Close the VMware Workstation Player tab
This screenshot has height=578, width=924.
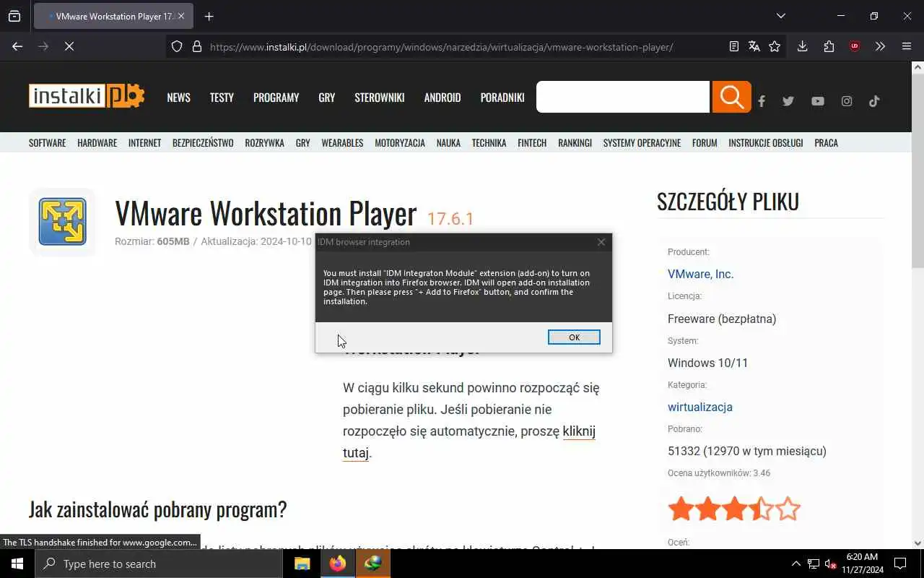coord(181,16)
